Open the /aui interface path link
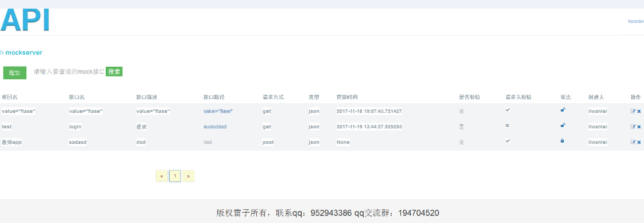 point(207,143)
